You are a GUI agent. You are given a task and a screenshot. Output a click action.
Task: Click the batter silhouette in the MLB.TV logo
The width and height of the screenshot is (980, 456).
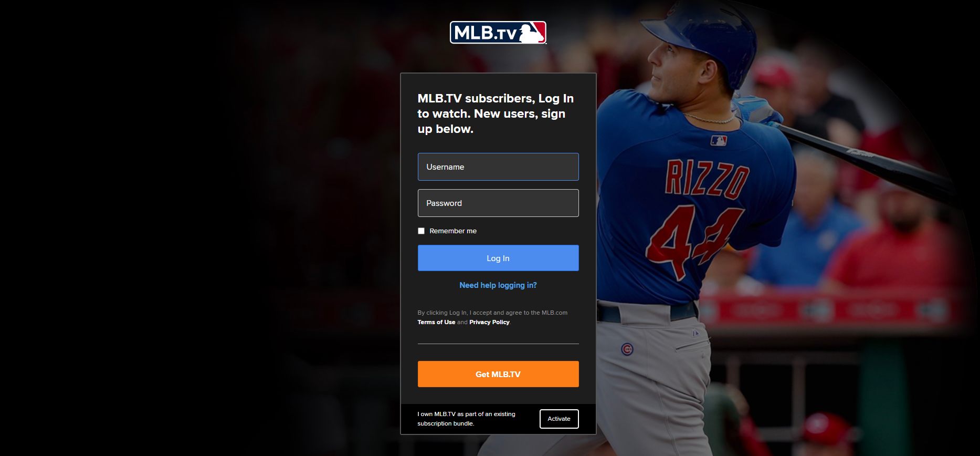pos(531,33)
